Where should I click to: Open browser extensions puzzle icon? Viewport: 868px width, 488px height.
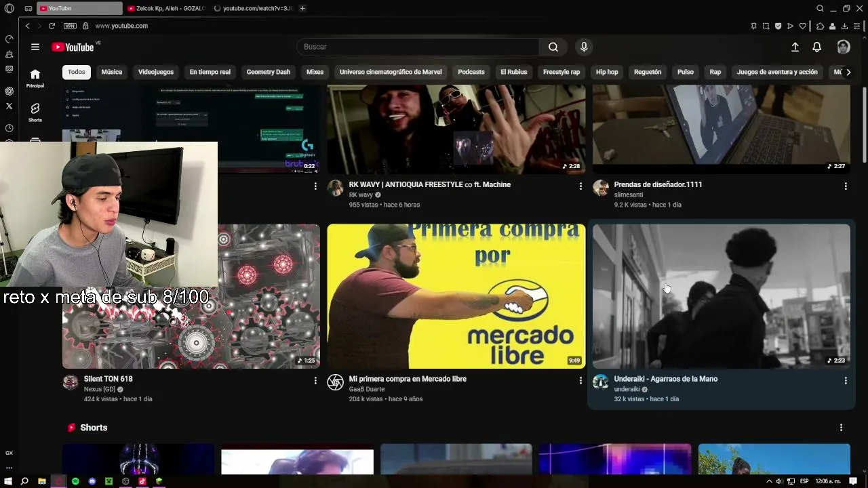coord(820,26)
